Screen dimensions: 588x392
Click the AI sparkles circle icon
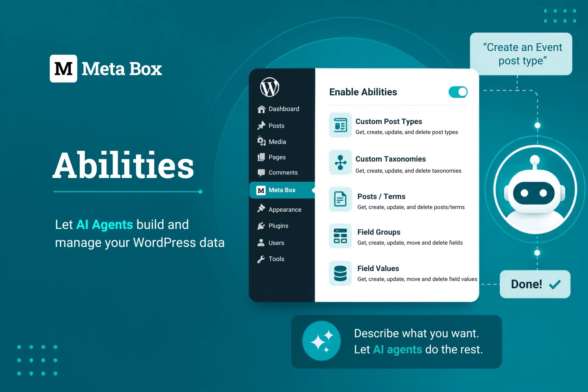(322, 341)
